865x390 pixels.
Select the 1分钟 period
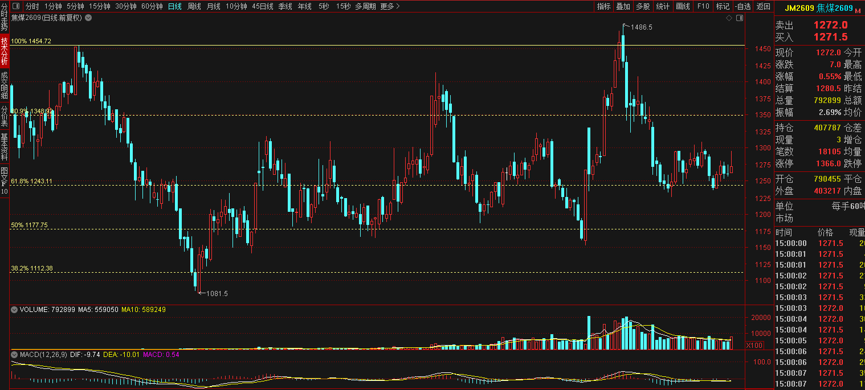(54, 7)
